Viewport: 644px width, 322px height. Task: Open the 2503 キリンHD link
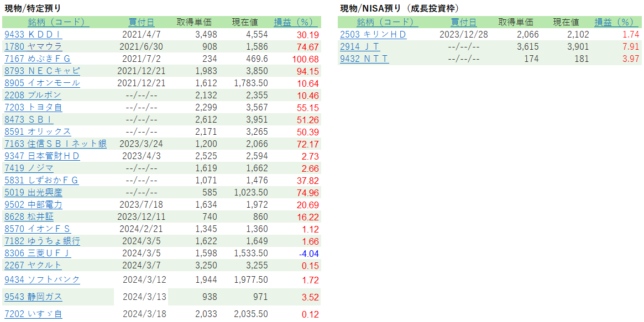pyautogui.click(x=373, y=34)
